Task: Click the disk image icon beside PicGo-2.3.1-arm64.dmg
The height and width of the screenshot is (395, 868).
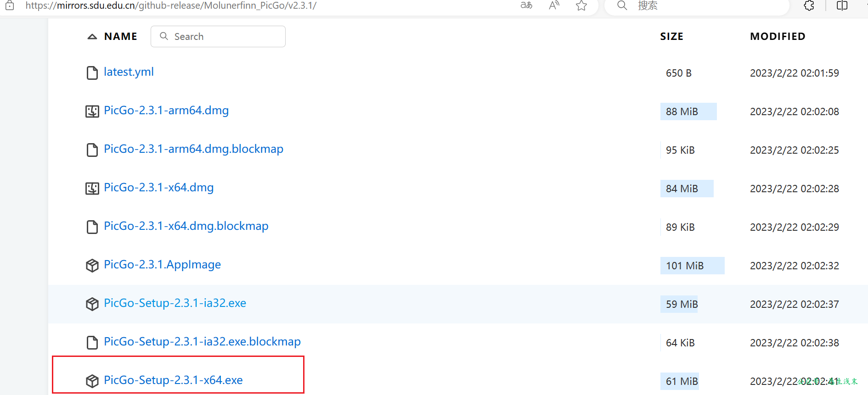Action: click(92, 111)
